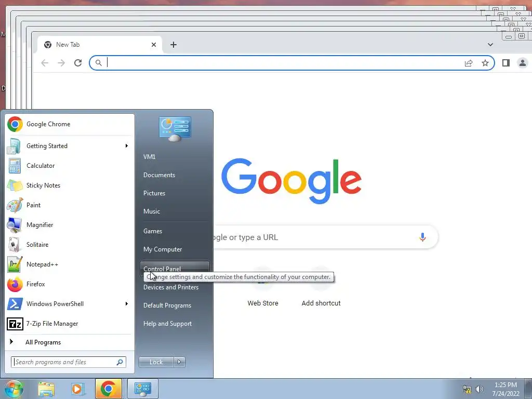Open File Explorer from the taskbar
532x399 pixels.
[46, 389]
